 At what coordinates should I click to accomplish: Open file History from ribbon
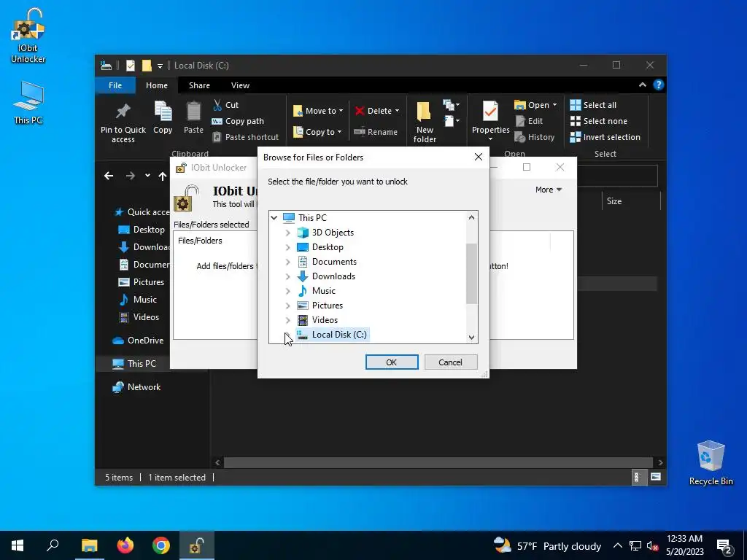point(535,137)
